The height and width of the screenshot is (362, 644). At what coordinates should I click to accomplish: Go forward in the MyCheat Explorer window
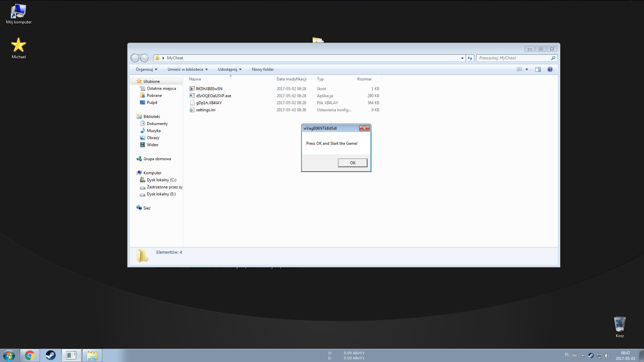(x=144, y=58)
